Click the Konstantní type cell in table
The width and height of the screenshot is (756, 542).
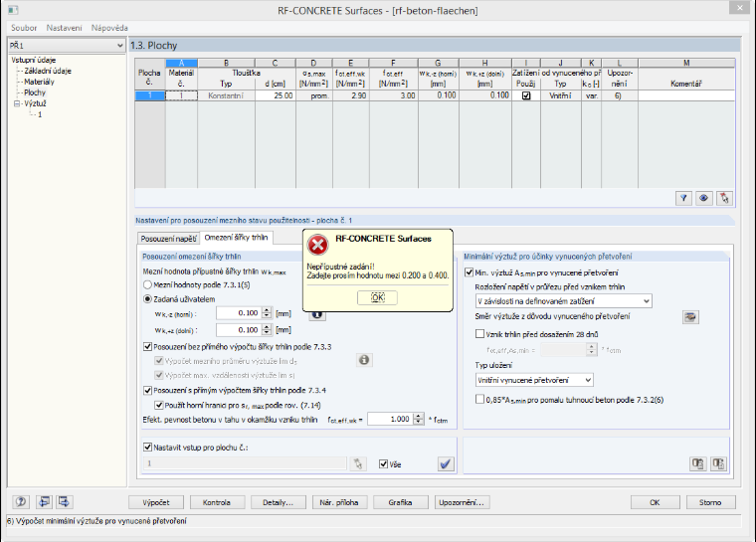[226, 95]
